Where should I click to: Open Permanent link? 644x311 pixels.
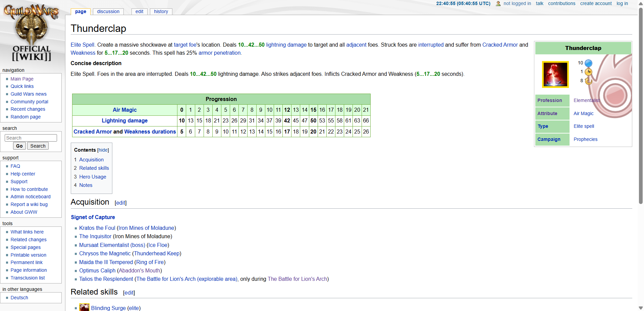[26, 262]
